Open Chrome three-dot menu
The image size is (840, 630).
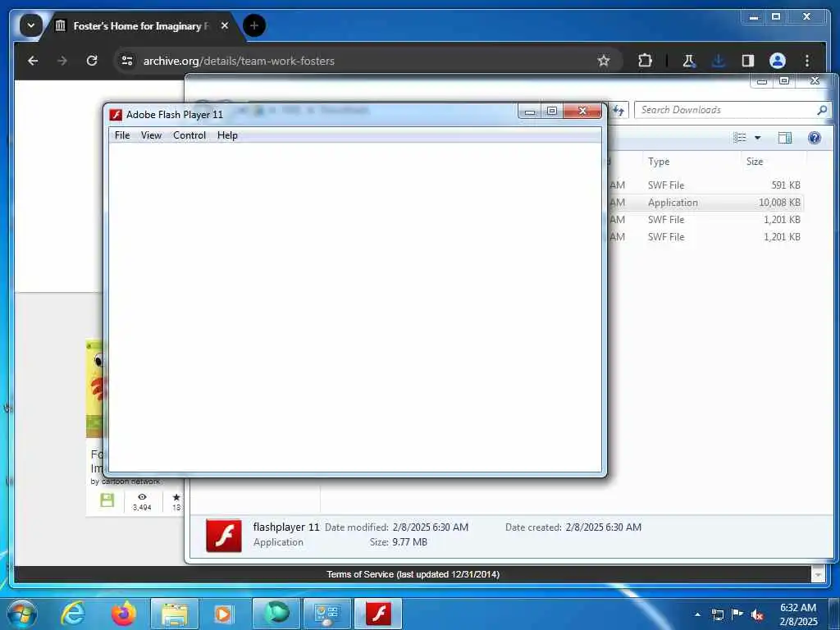[x=807, y=61]
